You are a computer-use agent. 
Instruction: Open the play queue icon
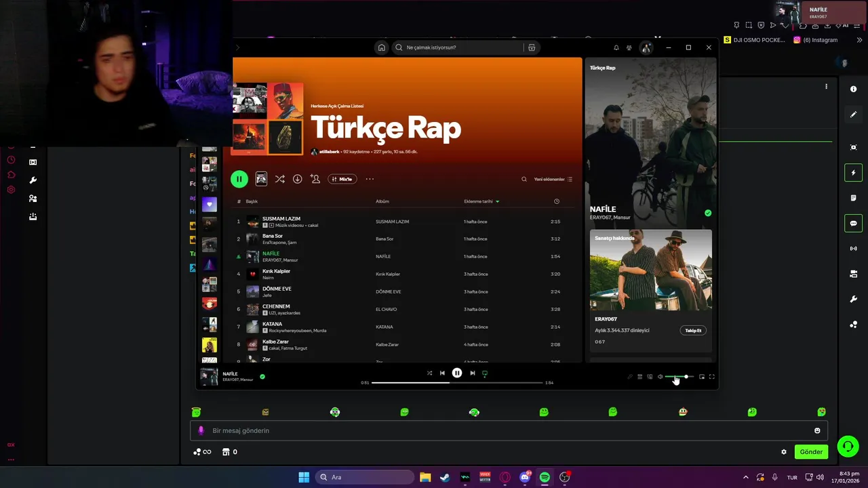pos(639,377)
